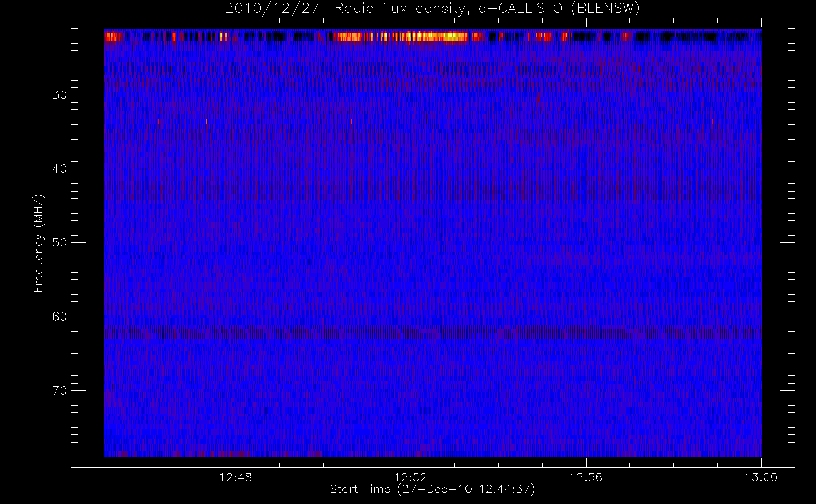Click the 70 MHz frequency tick label
This screenshot has width=816, height=504.
coord(60,391)
